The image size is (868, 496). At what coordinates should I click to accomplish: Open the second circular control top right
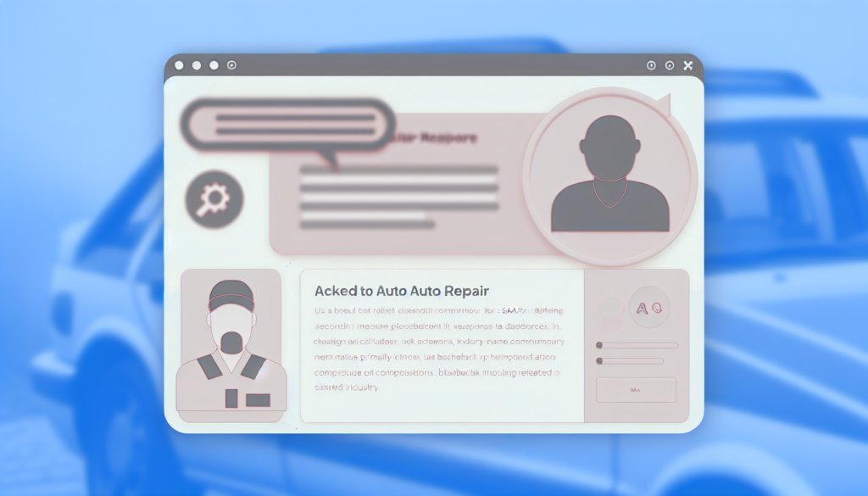670,64
